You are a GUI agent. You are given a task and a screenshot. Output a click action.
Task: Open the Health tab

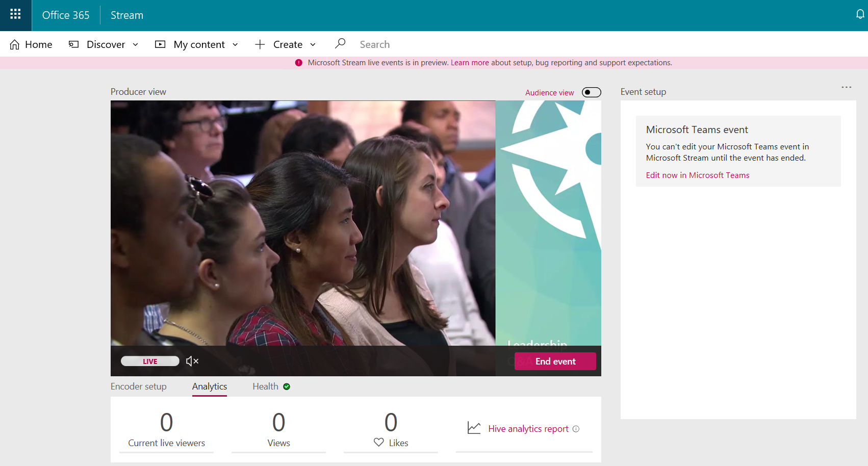click(x=265, y=386)
